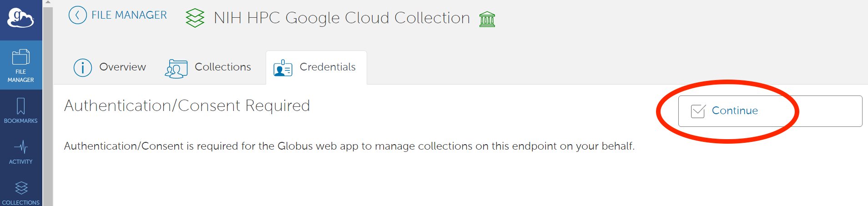The image size is (868, 206).
Task: Click the Globus cloud logo
Action: tap(20, 18)
